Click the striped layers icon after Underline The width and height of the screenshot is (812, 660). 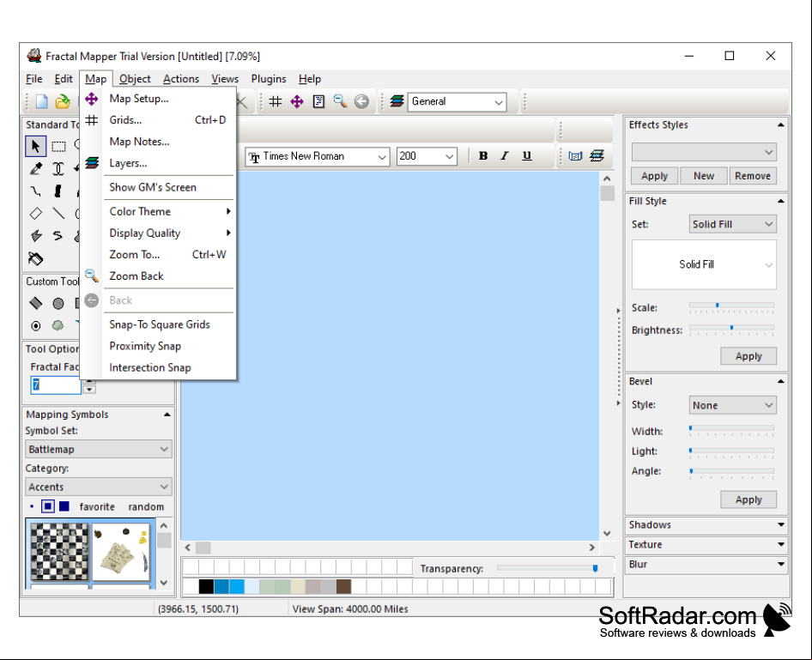(597, 156)
